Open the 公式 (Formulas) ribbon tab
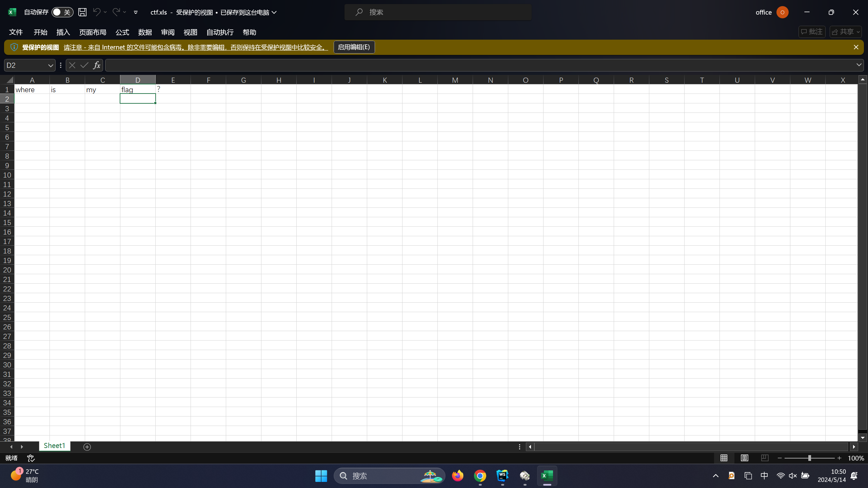 click(122, 32)
